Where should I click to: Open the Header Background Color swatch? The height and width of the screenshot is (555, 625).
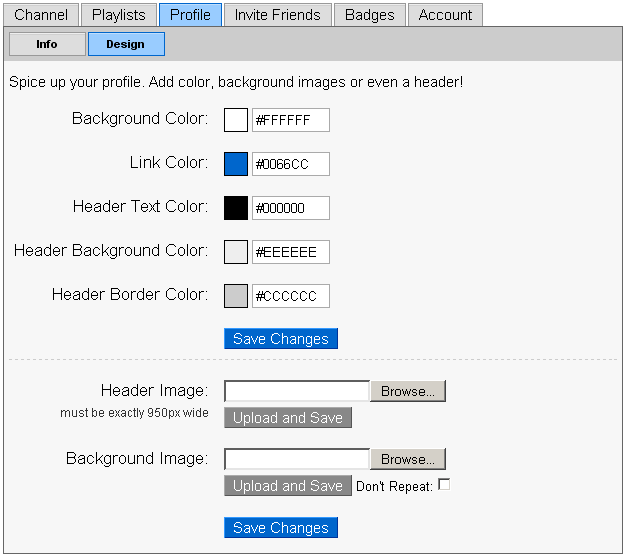point(236,252)
